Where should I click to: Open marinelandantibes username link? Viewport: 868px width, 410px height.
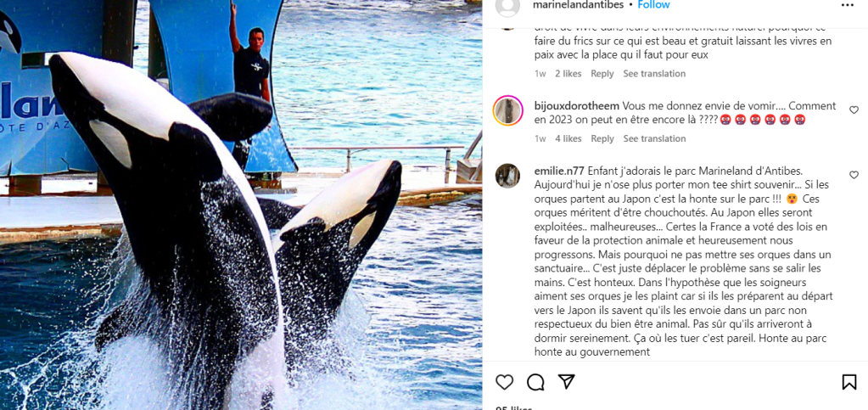tap(577, 5)
